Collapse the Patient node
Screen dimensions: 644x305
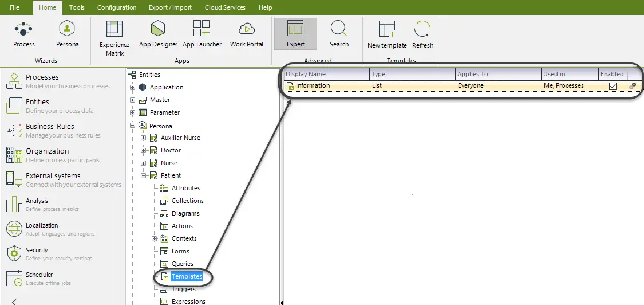pyautogui.click(x=143, y=176)
